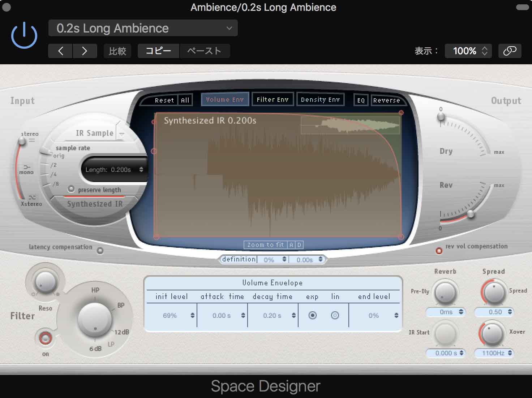
Task: Toggle the 比較 compare button
Action: click(x=117, y=51)
